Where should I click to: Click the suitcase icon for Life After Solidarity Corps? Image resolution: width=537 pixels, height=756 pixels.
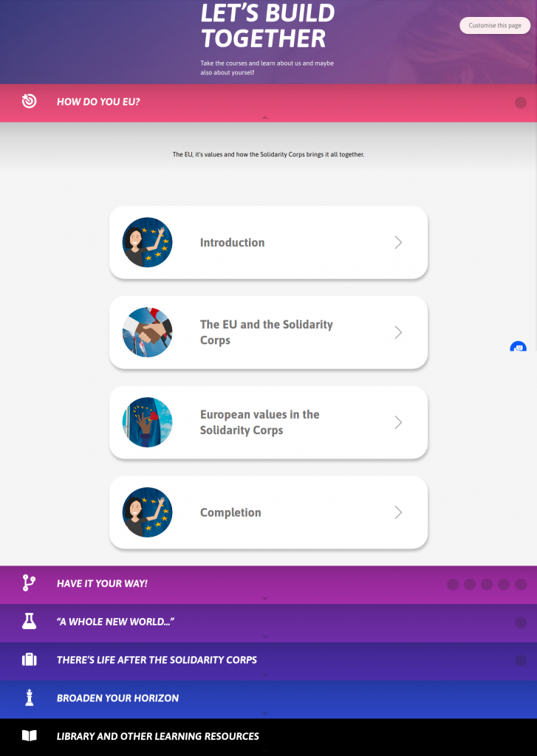tap(29, 659)
